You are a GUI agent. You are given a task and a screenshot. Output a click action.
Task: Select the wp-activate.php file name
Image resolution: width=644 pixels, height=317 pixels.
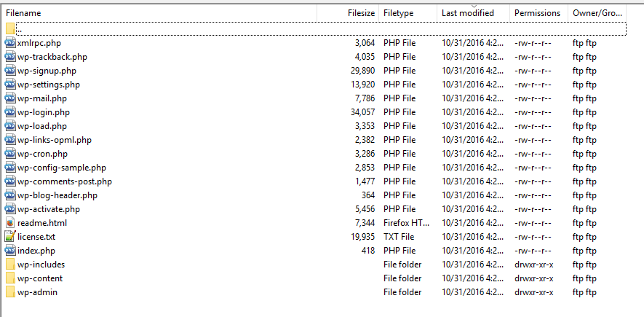point(48,209)
